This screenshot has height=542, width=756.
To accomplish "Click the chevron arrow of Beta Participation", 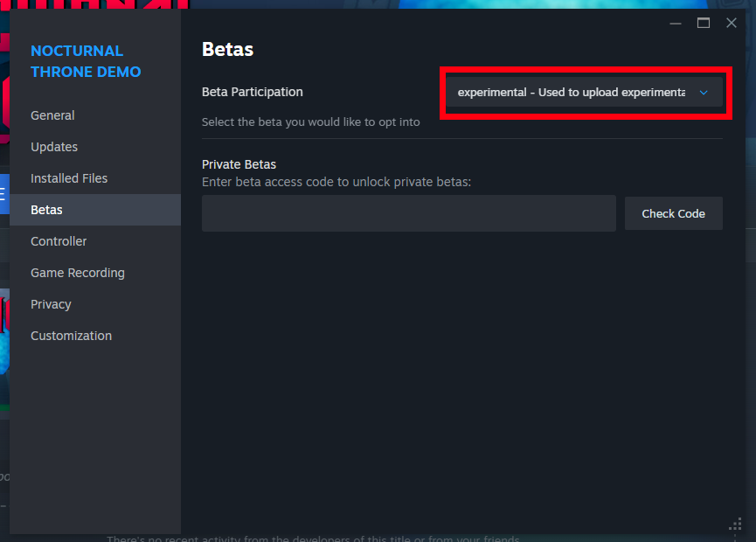I will pyautogui.click(x=704, y=92).
